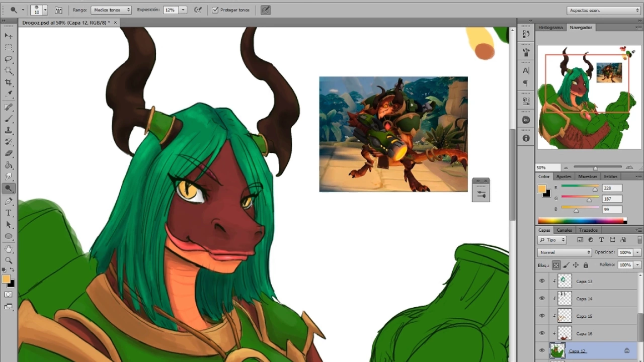Click the foreground color swatch in Color panel
The image size is (644, 362).
542,189
